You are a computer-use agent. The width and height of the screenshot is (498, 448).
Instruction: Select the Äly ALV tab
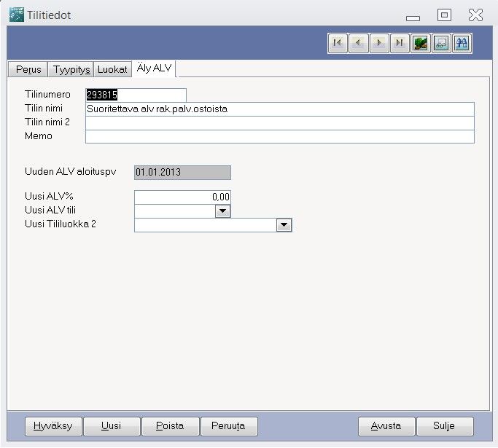point(154,68)
